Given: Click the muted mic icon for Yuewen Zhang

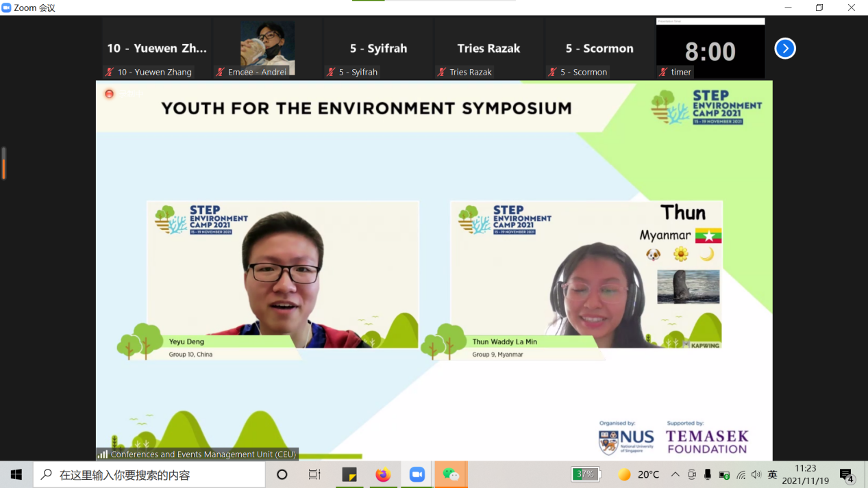Looking at the screenshot, I should tap(110, 72).
